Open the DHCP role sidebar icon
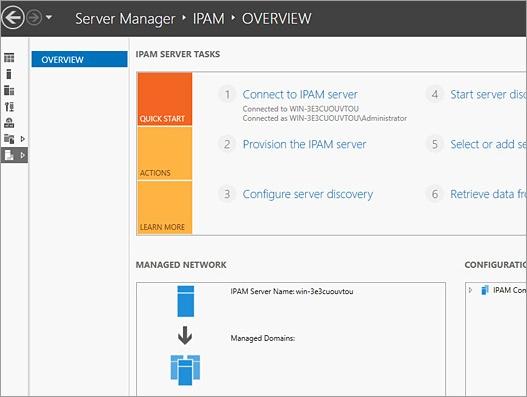 [x=9, y=123]
